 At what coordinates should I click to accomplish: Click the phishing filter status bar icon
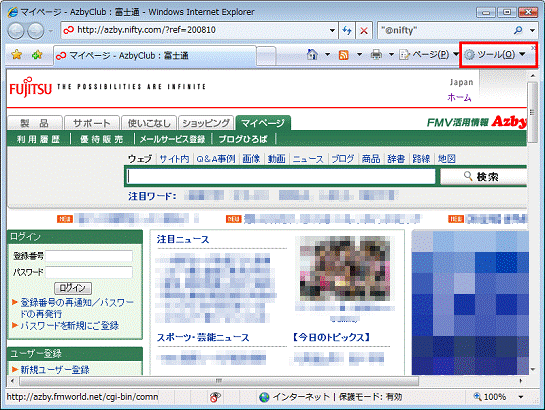tap(215, 397)
